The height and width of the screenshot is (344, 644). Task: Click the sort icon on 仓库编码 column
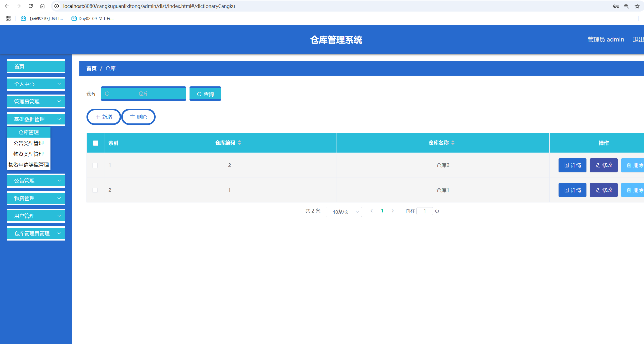point(239,143)
